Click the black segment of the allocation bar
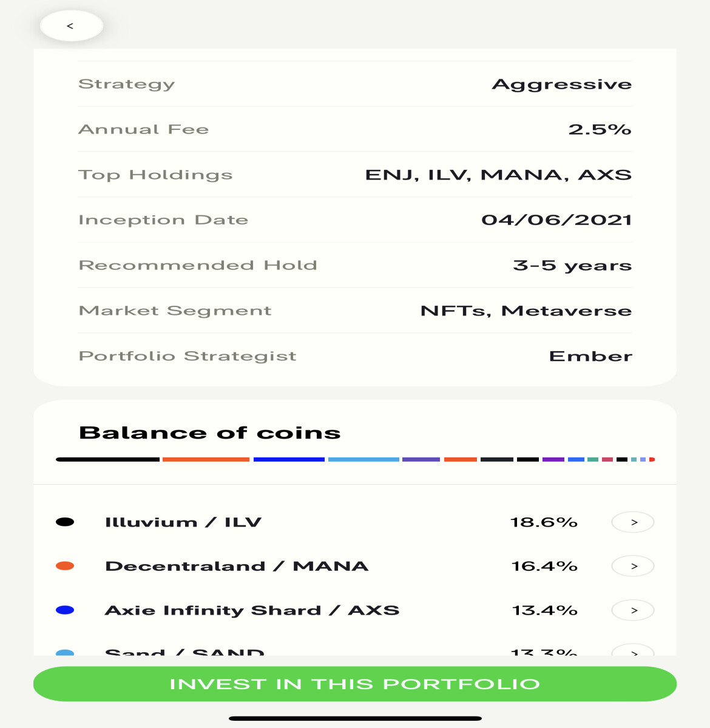This screenshot has height=728, width=710. pos(106,459)
